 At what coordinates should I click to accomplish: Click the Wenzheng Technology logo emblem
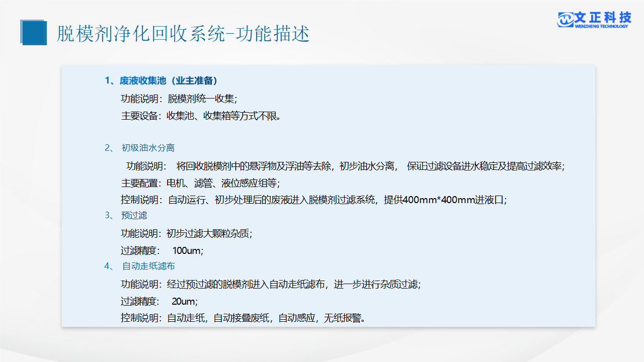coord(566,19)
